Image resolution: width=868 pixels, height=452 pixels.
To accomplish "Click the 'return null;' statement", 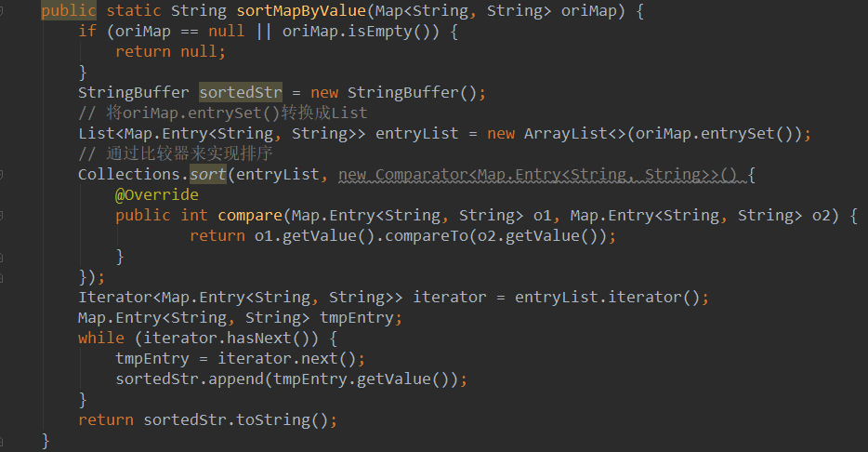I will click(170, 51).
